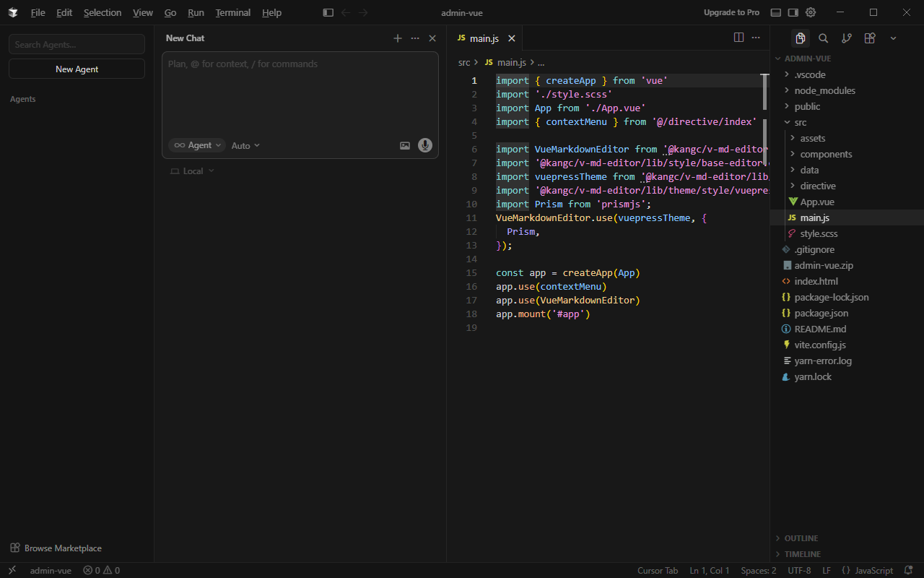
Task: Click the New Agent button
Action: [x=77, y=69]
